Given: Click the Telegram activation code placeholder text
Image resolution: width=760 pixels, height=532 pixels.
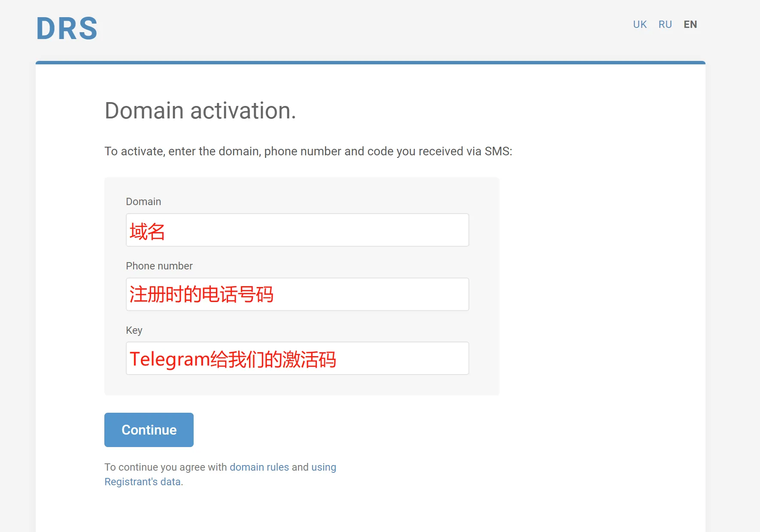Looking at the screenshot, I should click(x=234, y=359).
